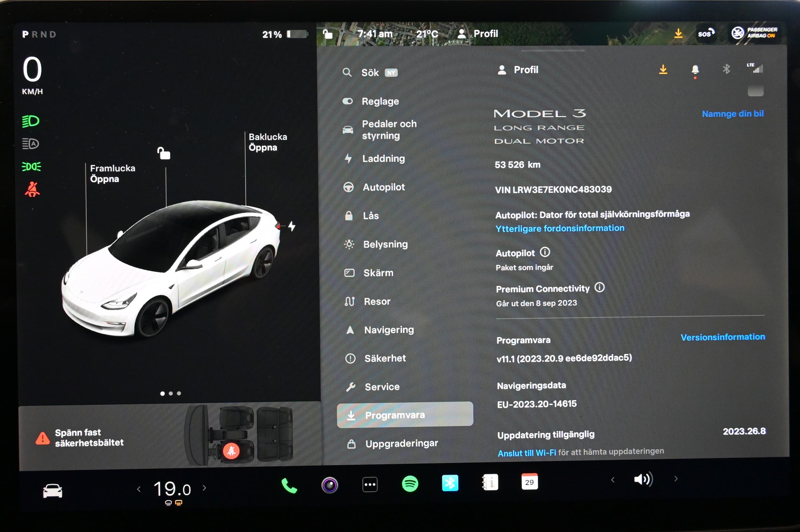The width and height of the screenshot is (800, 532).
Task: Tap the third page indicator dot
Action: (179, 393)
